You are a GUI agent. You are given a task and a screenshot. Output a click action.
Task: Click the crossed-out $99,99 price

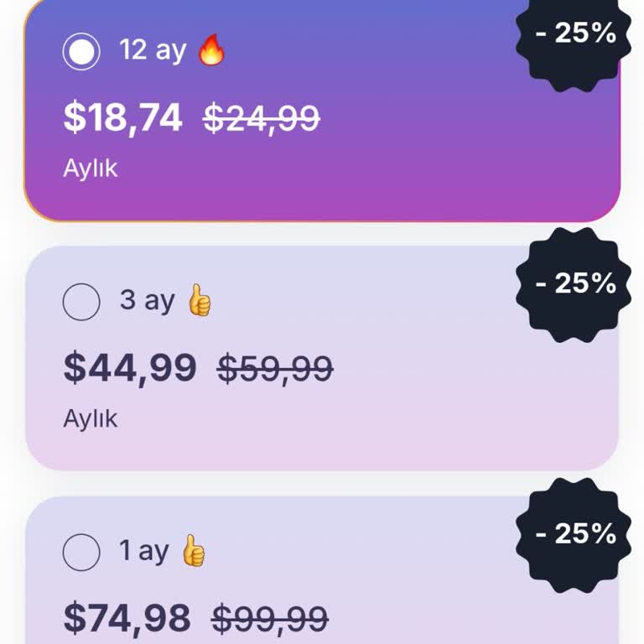(x=269, y=620)
